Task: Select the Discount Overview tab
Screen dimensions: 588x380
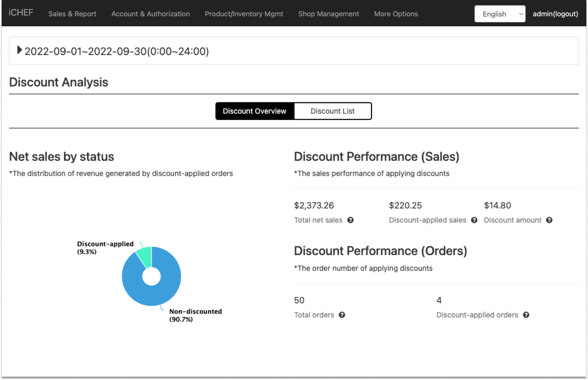Action: click(x=254, y=111)
